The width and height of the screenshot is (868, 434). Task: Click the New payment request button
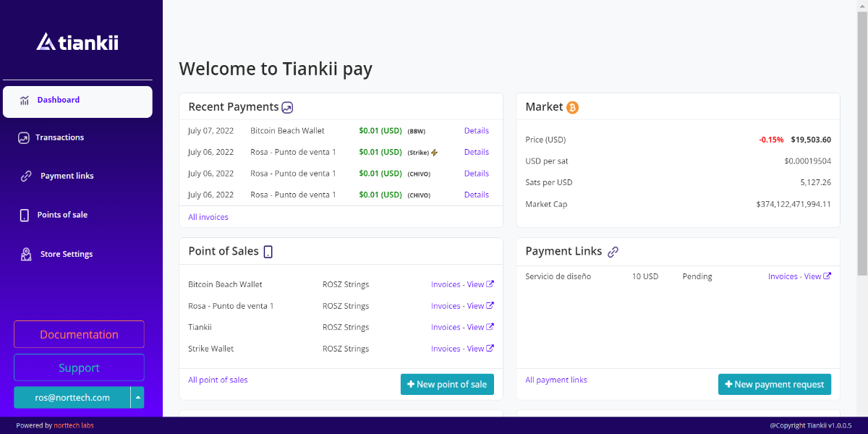pyautogui.click(x=774, y=384)
